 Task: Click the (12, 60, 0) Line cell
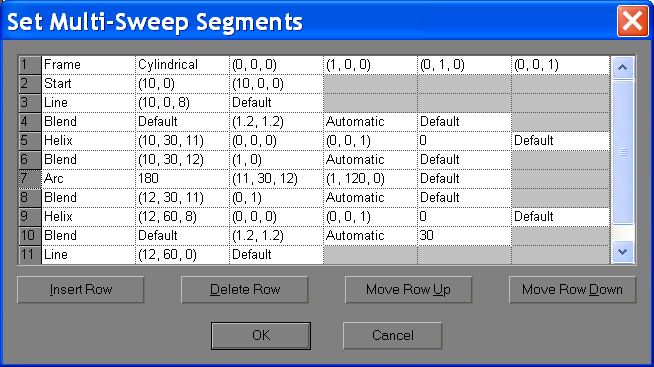tap(182, 255)
